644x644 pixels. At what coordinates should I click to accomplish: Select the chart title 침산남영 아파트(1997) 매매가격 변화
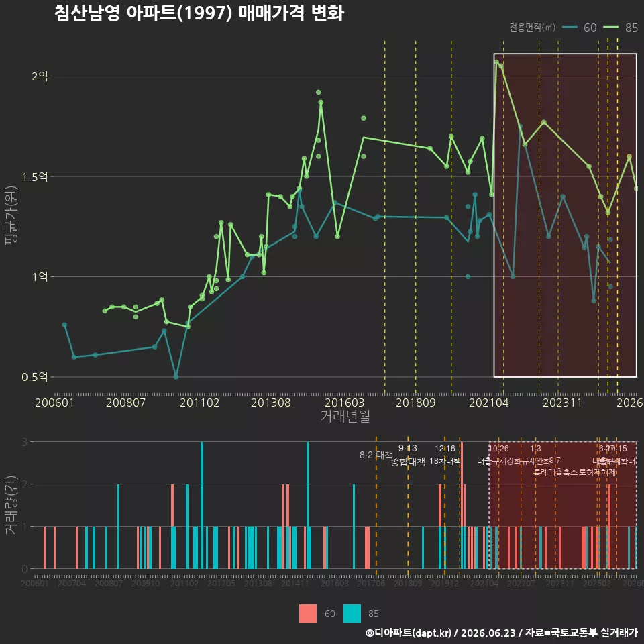click(199, 13)
